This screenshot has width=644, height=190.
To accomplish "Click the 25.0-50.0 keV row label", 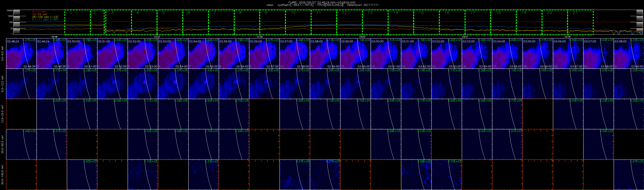I will [x=2, y=144].
